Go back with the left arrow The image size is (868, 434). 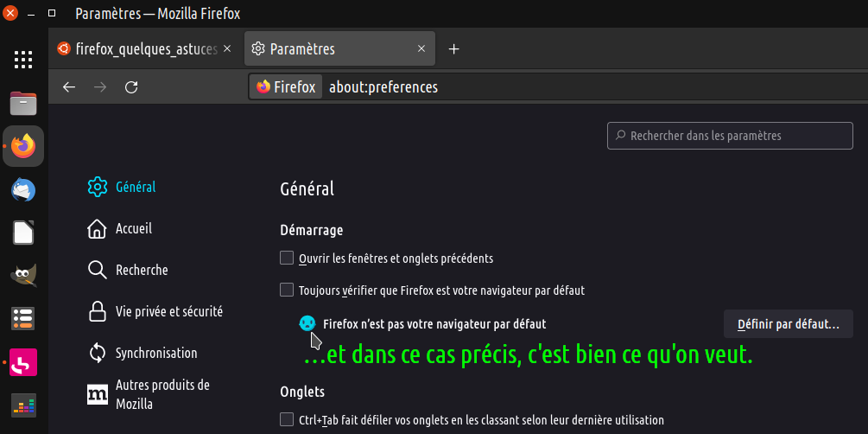68,87
